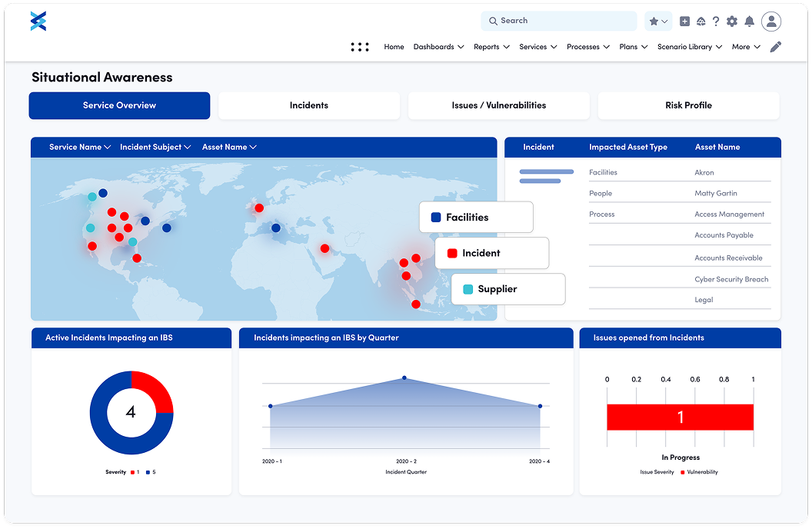The height and width of the screenshot is (529, 812).
Task: Switch to the Incidents tab
Action: click(309, 105)
